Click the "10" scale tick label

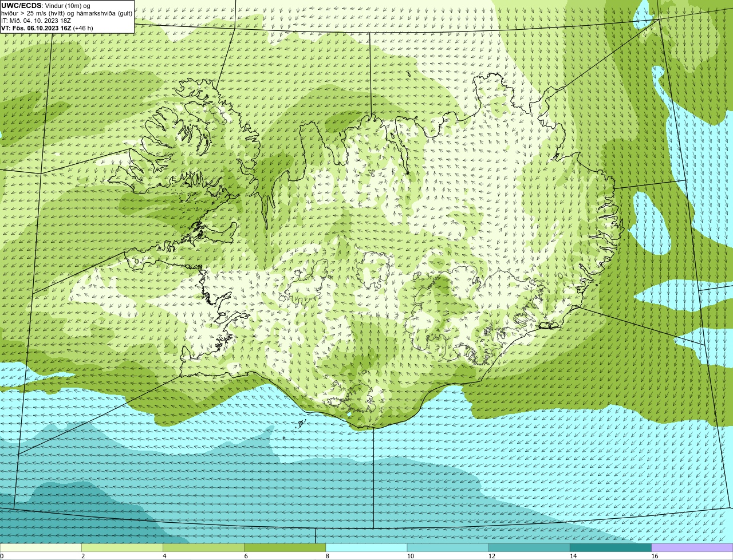(x=411, y=556)
